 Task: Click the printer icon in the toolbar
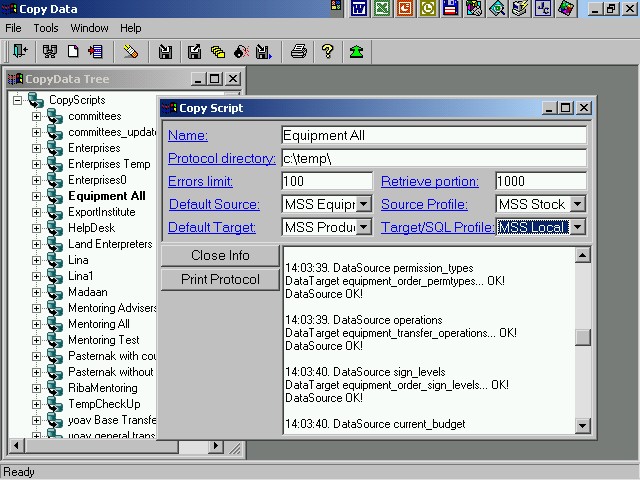click(x=298, y=52)
